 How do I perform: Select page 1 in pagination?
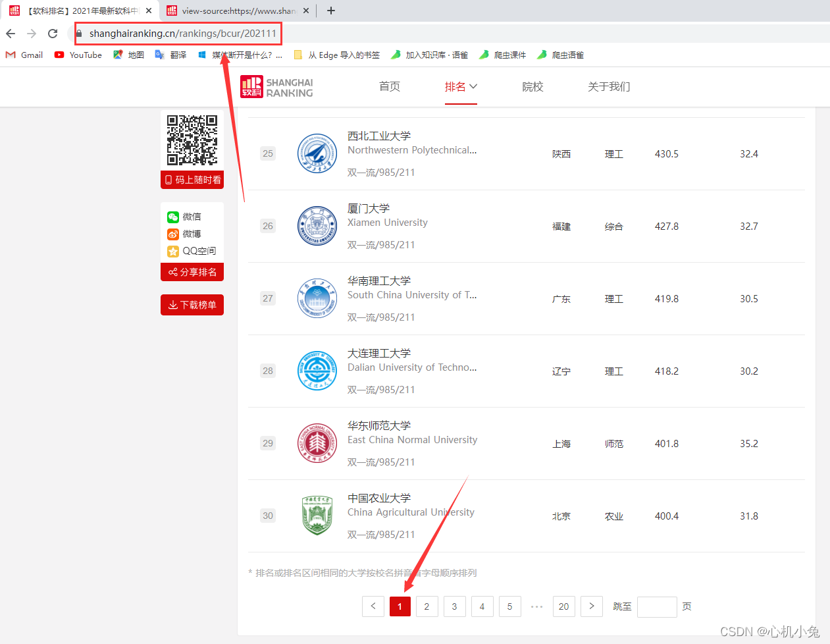tap(400, 606)
